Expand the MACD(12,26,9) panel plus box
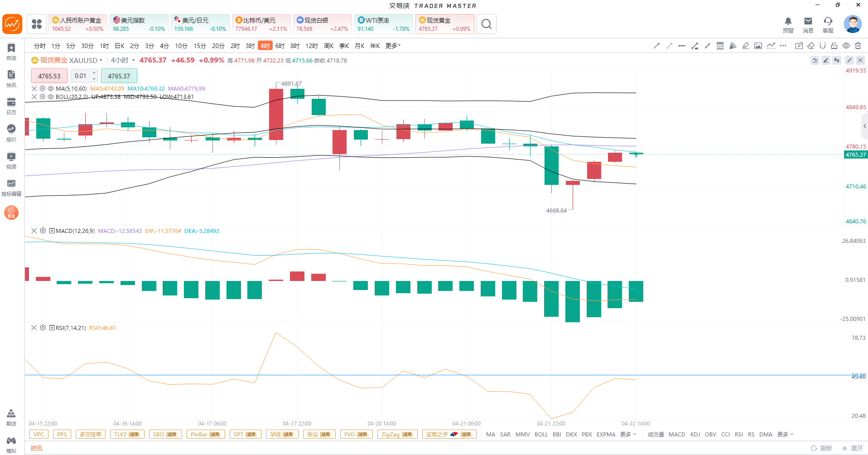Screen dimensions: 868x455 coord(52,231)
